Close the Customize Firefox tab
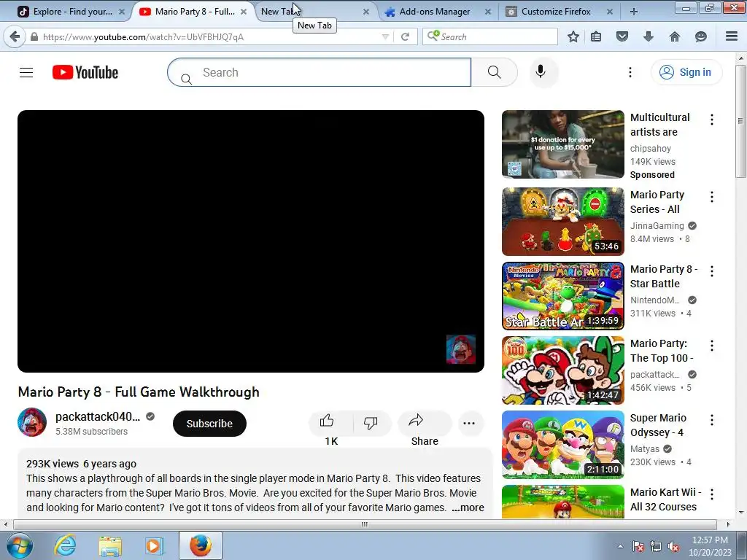The height and width of the screenshot is (560, 747). click(x=610, y=12)
